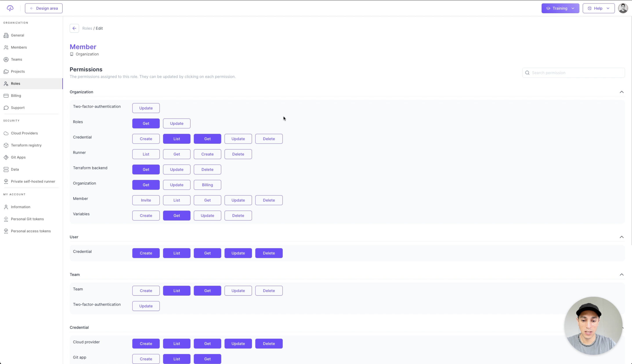Open the Terraform registry page
Screen dimensions: 632x364
pos(26,145)
